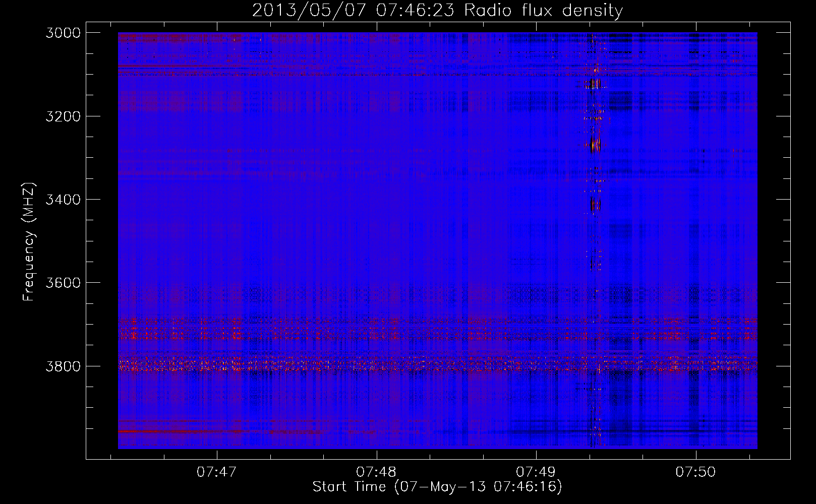
Task: Click the 07:47 time axis label
Action: click(216, 472)
